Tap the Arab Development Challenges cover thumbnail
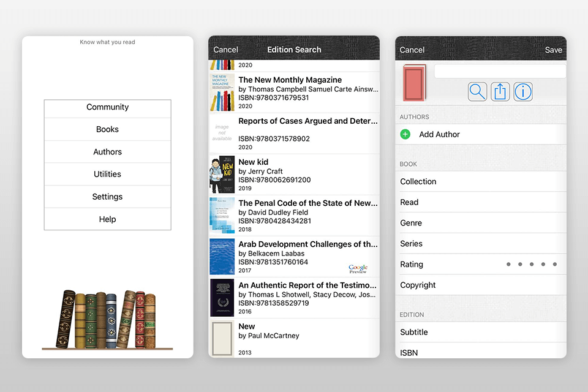588x392 pixels. pyautogui.click(x=222, y=257)
